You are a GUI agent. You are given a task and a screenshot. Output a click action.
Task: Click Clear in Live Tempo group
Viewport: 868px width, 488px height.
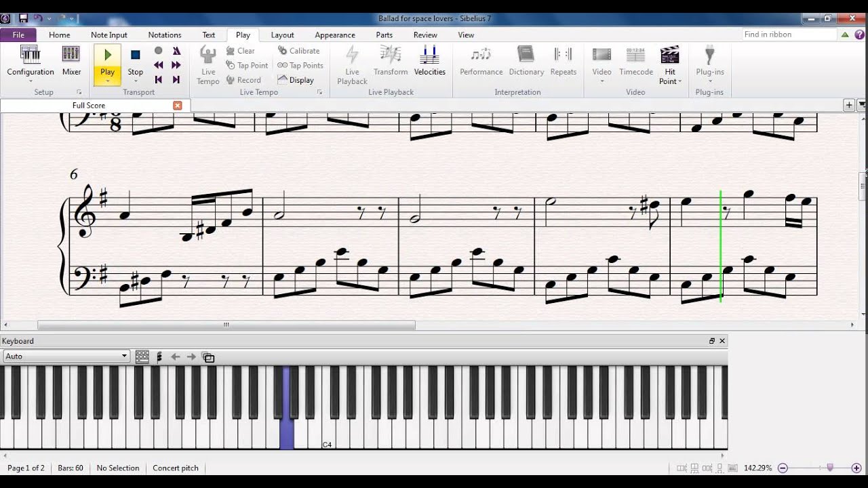coord(240,51)
